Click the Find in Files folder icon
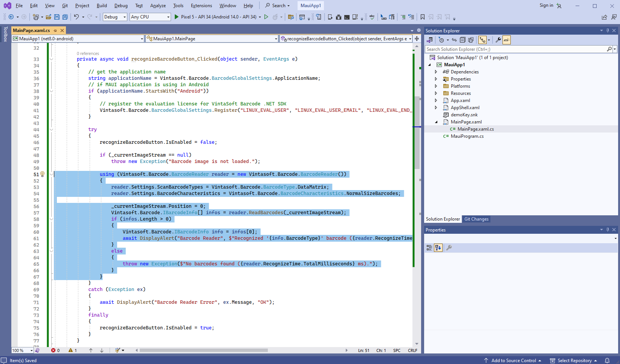Screen dimensions: 620x364 291,17
